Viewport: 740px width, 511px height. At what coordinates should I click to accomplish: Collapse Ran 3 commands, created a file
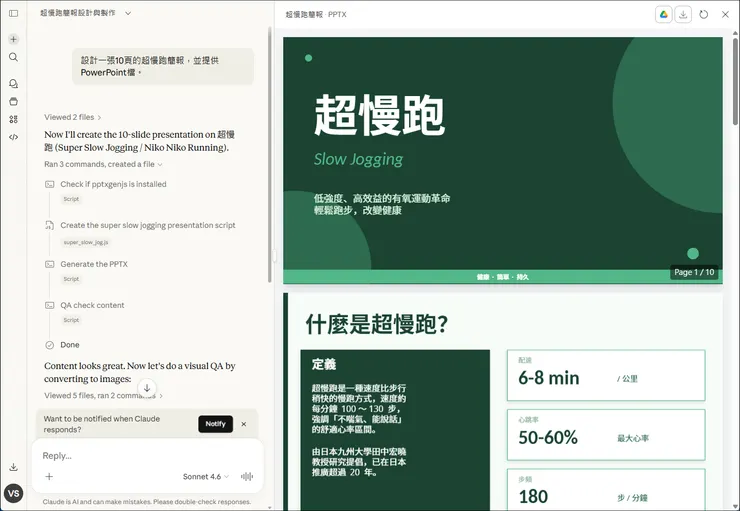103,164
